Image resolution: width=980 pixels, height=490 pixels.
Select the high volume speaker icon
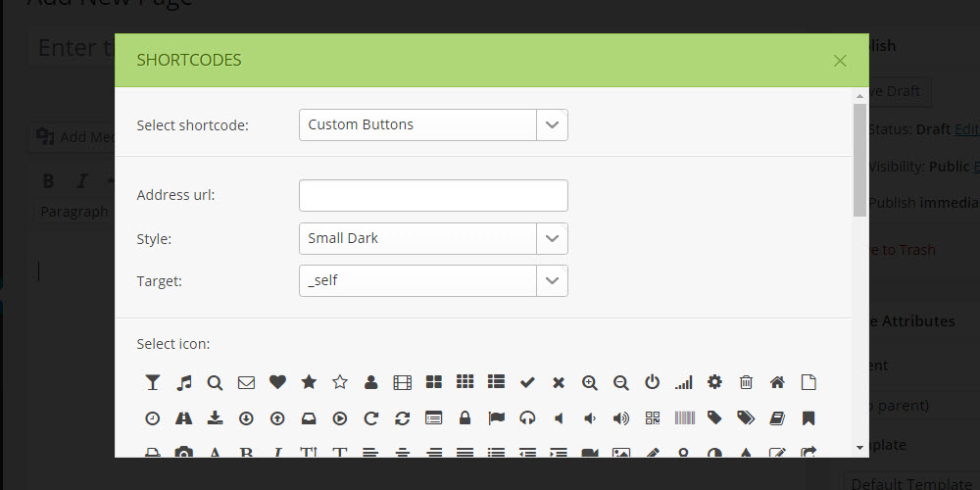(621, 418)
